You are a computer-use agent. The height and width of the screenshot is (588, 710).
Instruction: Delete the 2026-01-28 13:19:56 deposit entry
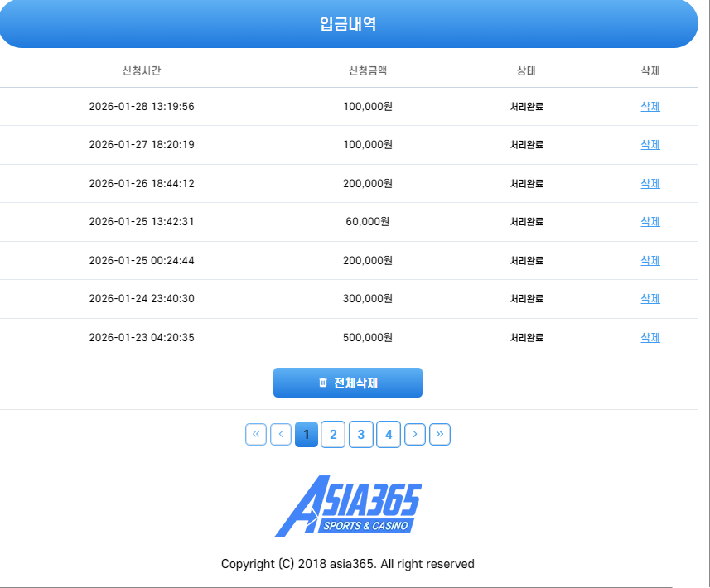[x=650, y=106]
